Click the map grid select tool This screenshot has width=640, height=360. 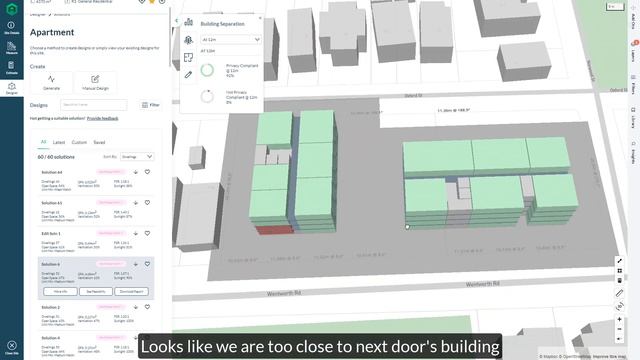point(619,271)
